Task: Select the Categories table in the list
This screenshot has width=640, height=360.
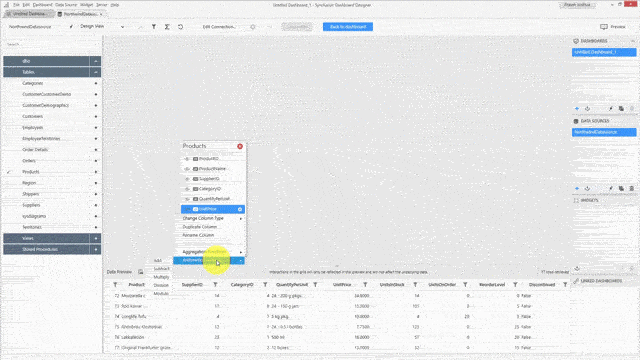Action: pos(52,83)
